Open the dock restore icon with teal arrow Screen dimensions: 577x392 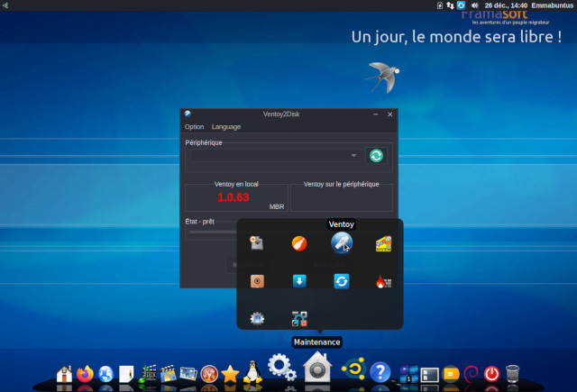(x=299, y=319)
